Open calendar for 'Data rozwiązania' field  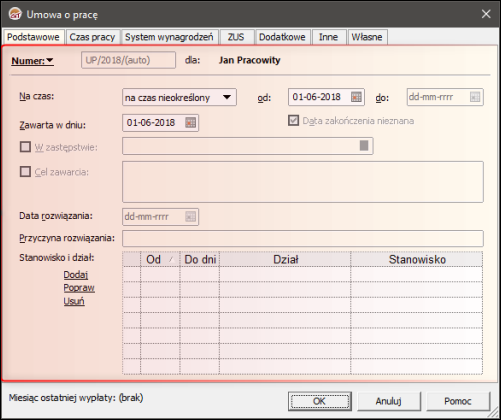click(x=190, y=217)
